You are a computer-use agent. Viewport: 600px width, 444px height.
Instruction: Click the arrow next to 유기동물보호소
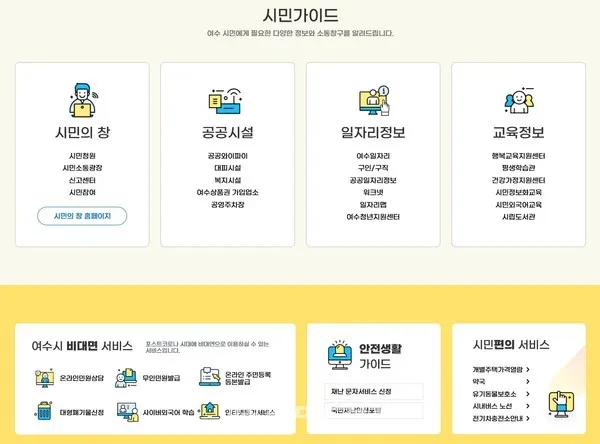pyautogui.click(x=528, y=394)
